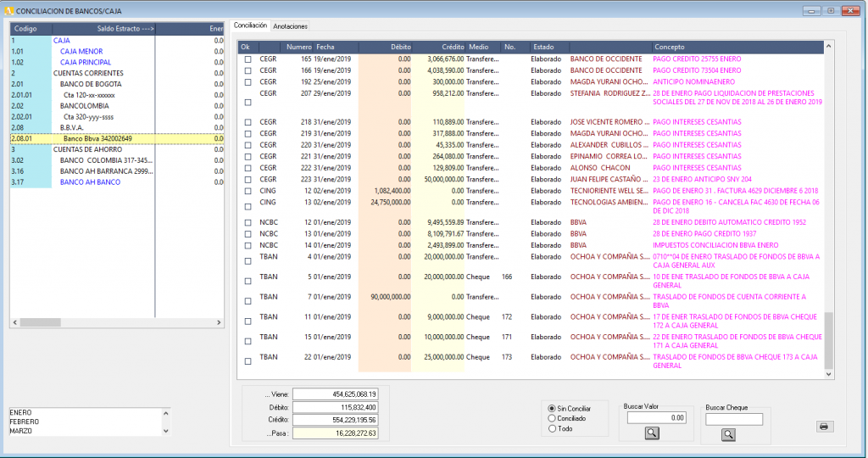Select the Conciliado radio option

pos(553,418)
